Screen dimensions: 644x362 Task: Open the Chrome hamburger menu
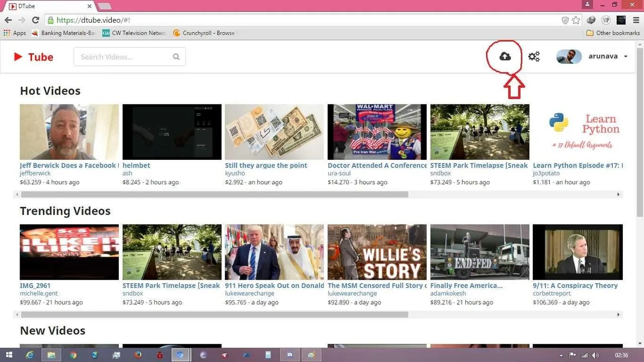pos(636,20)
